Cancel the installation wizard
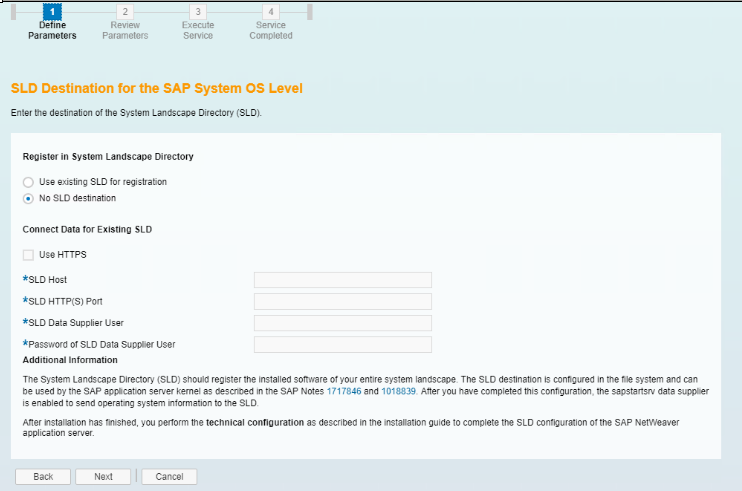 pos(169,477)
